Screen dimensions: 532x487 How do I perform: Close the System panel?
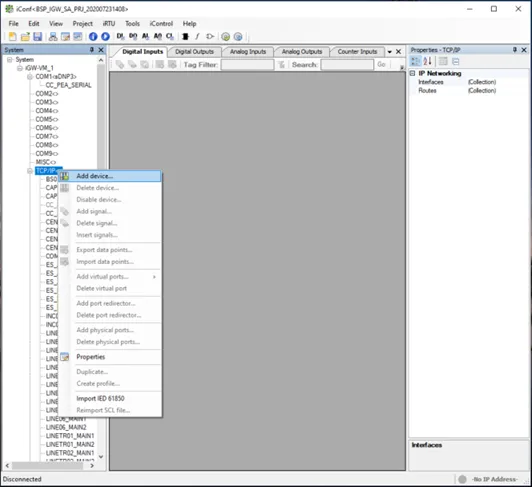point(101,50)
